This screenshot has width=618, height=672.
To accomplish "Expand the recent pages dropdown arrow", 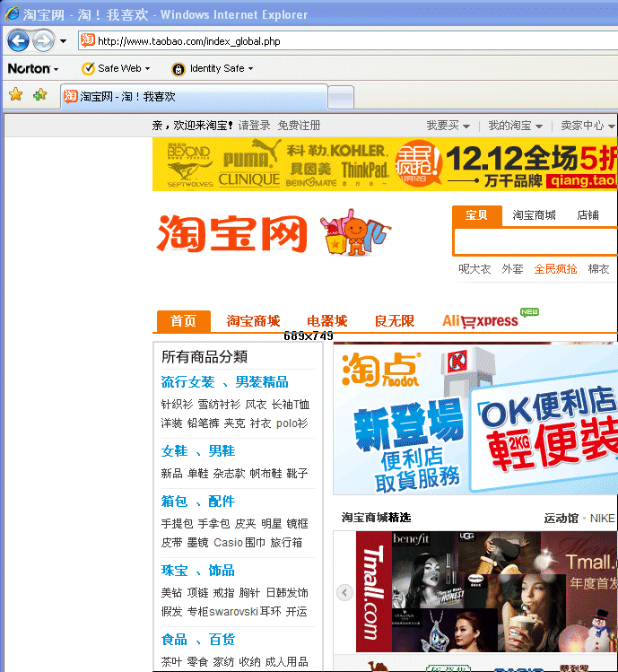I will coord(63,41).
